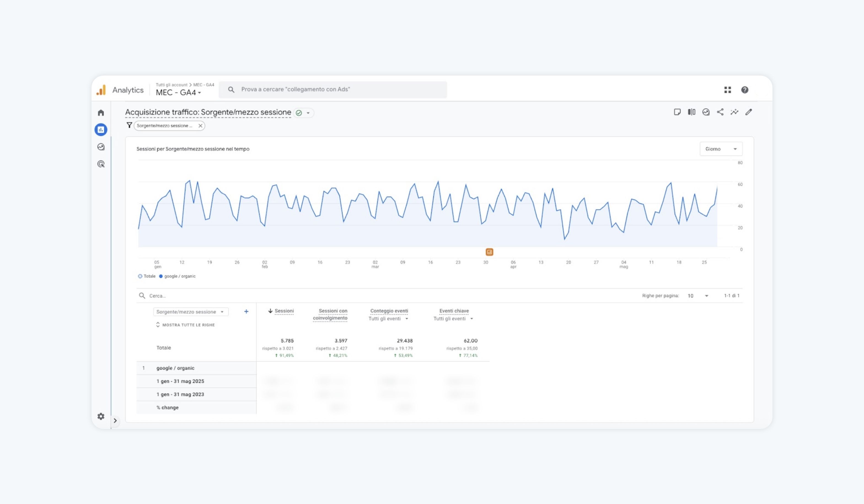Click the pencil icon to customize the report
This screenshot has height=504, width=864.
pos(748,112)
